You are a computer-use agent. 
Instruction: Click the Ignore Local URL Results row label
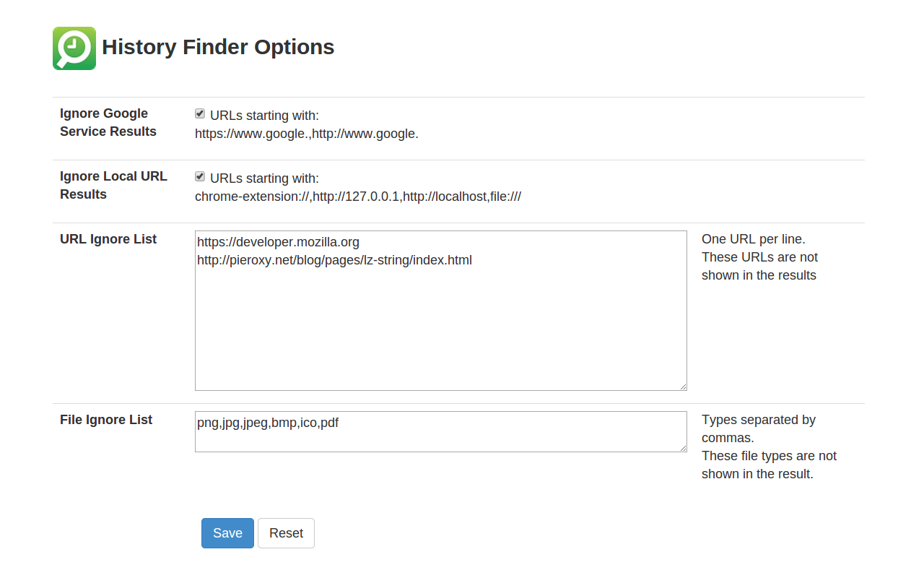tap(113, 185)
